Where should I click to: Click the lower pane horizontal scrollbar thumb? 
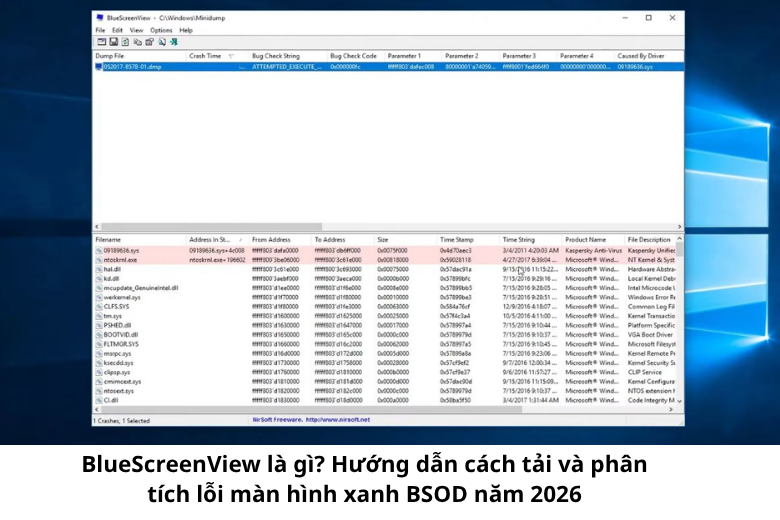coord(311,410)
